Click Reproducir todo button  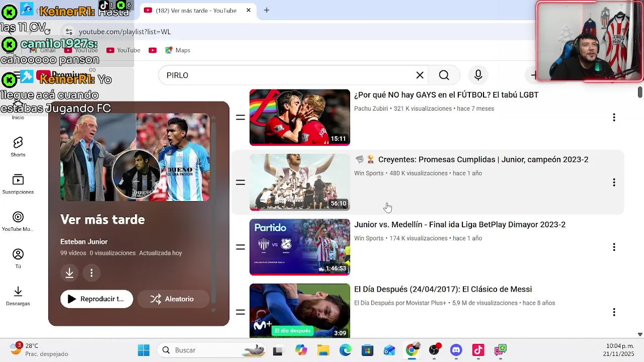[x=97, y=299]
